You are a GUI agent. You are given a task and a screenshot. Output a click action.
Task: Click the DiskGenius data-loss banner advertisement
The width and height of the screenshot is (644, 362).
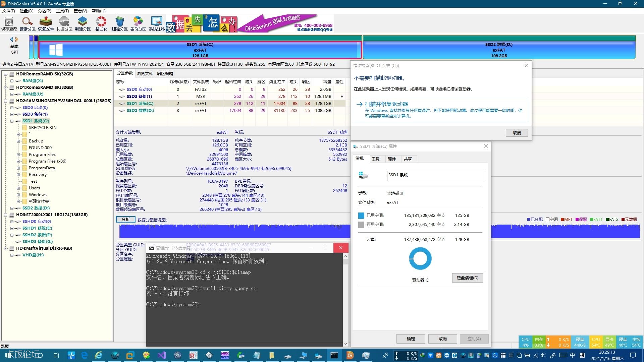pyautogui.click(x=250, y=23)
